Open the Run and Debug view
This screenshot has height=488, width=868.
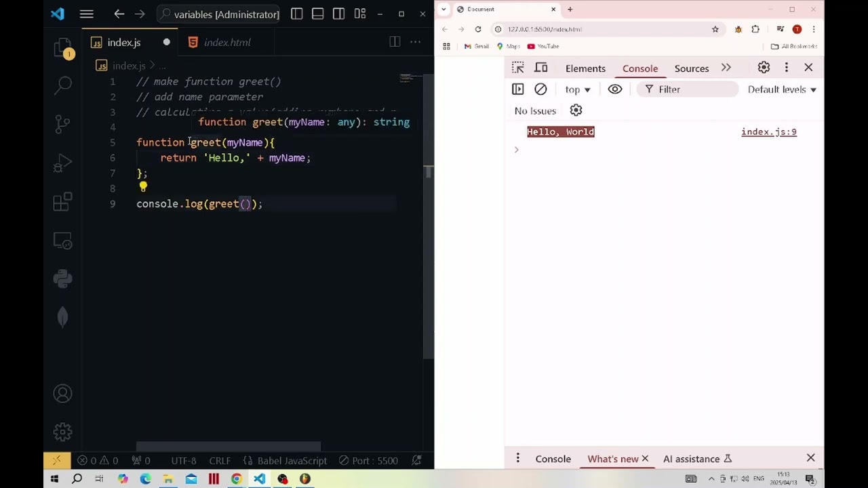coord(62,163)
